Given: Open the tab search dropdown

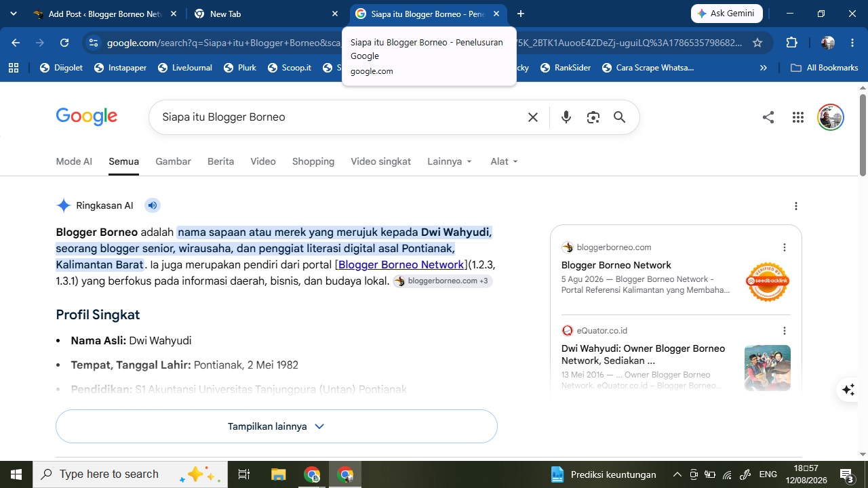Looking at the screenshot, I should pos(14,14).
